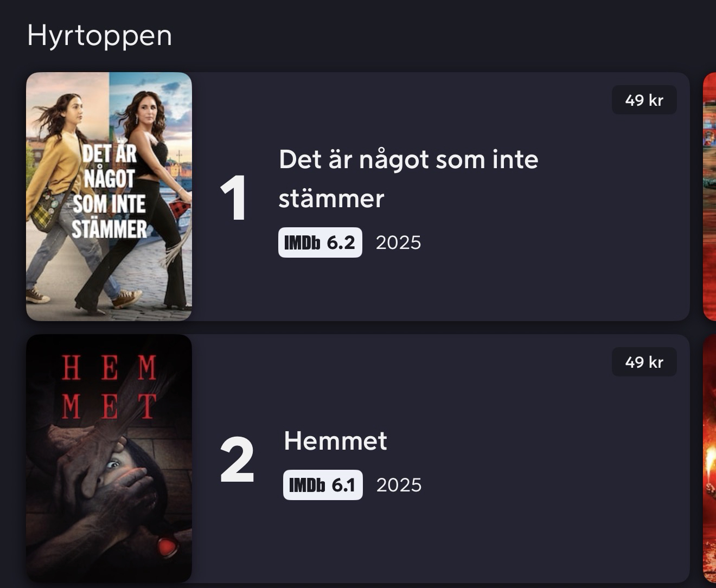716x588 pixels.
Task: Click the Hyrtoppen section heading
Action: (x=100, y=36)
